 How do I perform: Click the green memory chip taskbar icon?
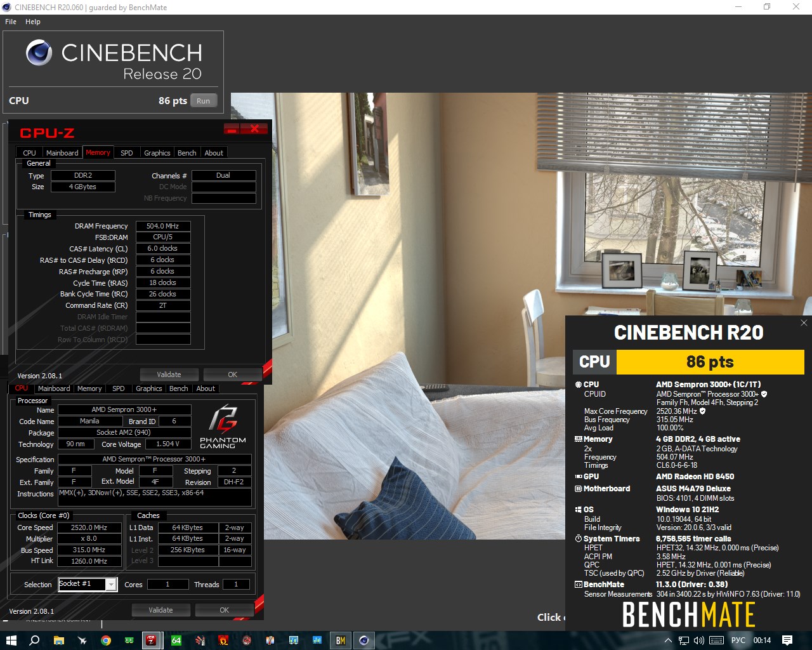[x=129, y=640]
